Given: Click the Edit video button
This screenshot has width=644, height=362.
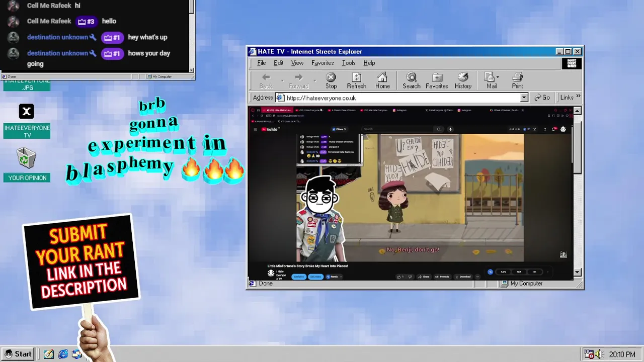Looking at the screenshot, I should 315,277.
